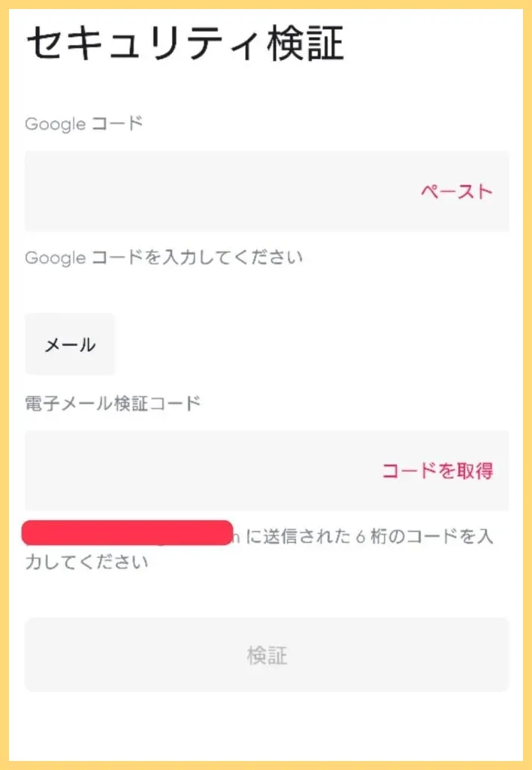This screenshot has width=532, height=770.
Task: Click the セキュリティ検証 page heading
Action: coord(185,44)
